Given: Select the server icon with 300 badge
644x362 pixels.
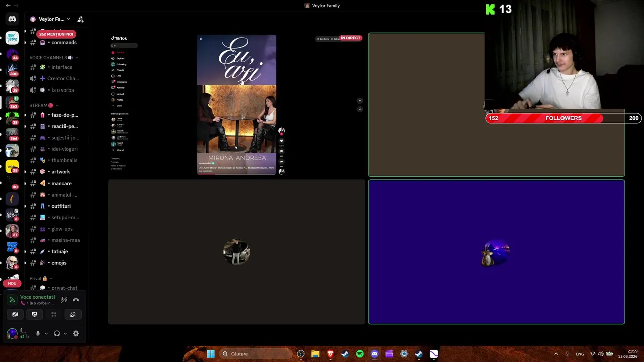Looking at the screenshot, I should pos(12,70).
